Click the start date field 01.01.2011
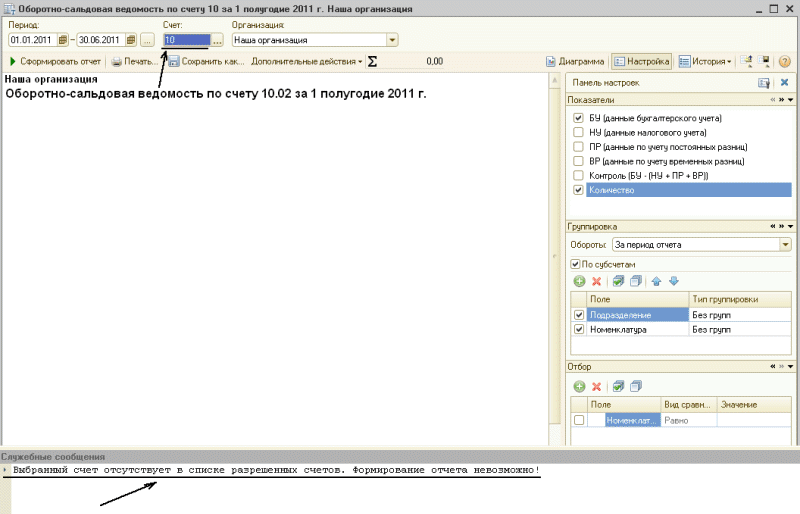800x514 pixels. [33, 40]
